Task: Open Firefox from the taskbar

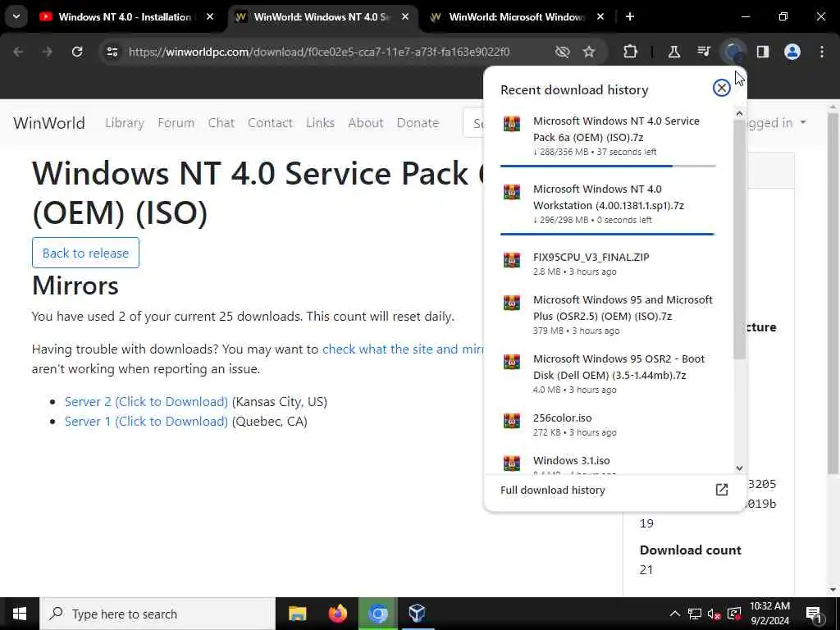Action: [x=337, y=614]
